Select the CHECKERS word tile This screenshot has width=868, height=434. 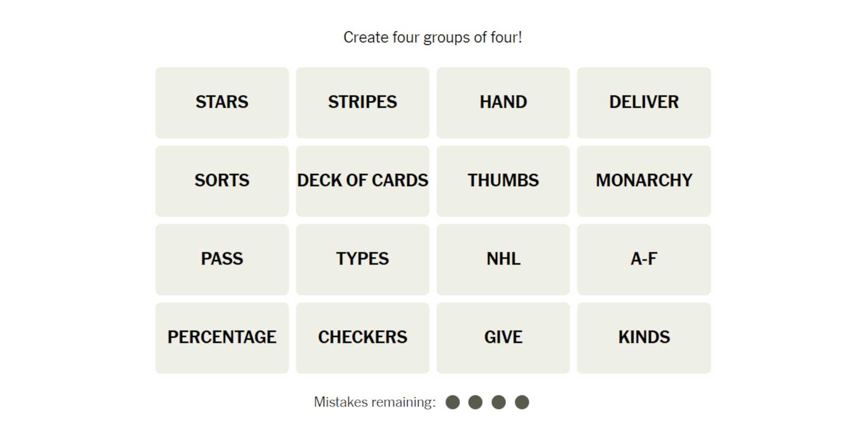362,338
